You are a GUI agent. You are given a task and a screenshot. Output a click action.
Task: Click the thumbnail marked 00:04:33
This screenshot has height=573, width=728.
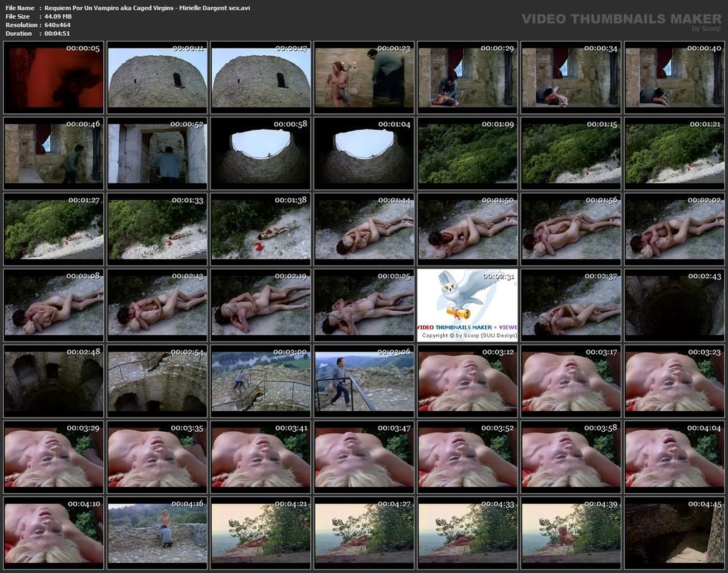coord(467,533)
